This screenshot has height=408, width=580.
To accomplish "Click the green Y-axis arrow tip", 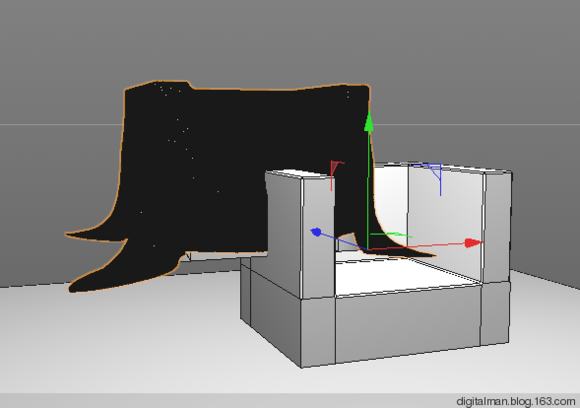I will click(x=368, y=122).
